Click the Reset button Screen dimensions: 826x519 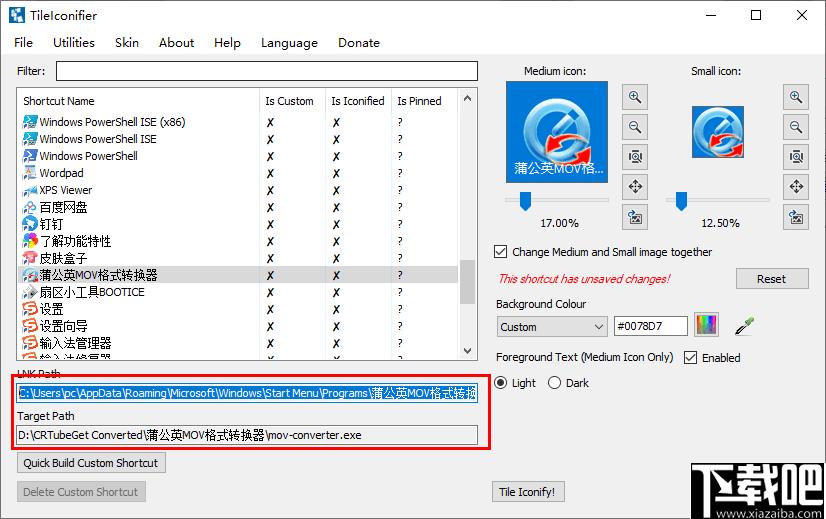pyautogui.click(x=772, y=279)
